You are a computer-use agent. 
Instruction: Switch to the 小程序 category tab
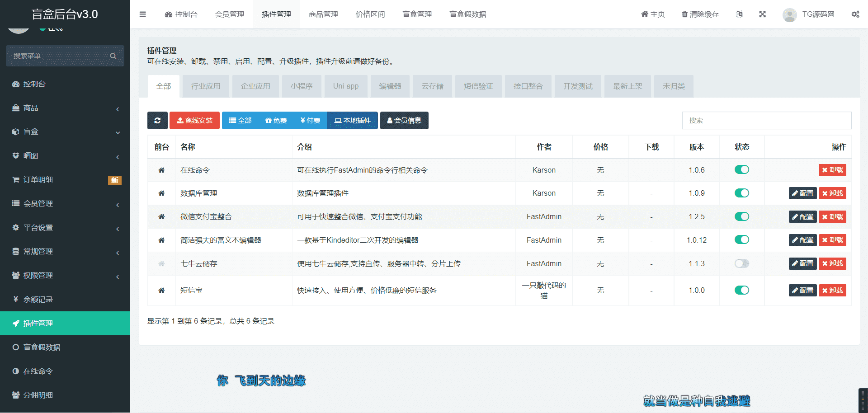pyautogui.click(x=302, y=86)
